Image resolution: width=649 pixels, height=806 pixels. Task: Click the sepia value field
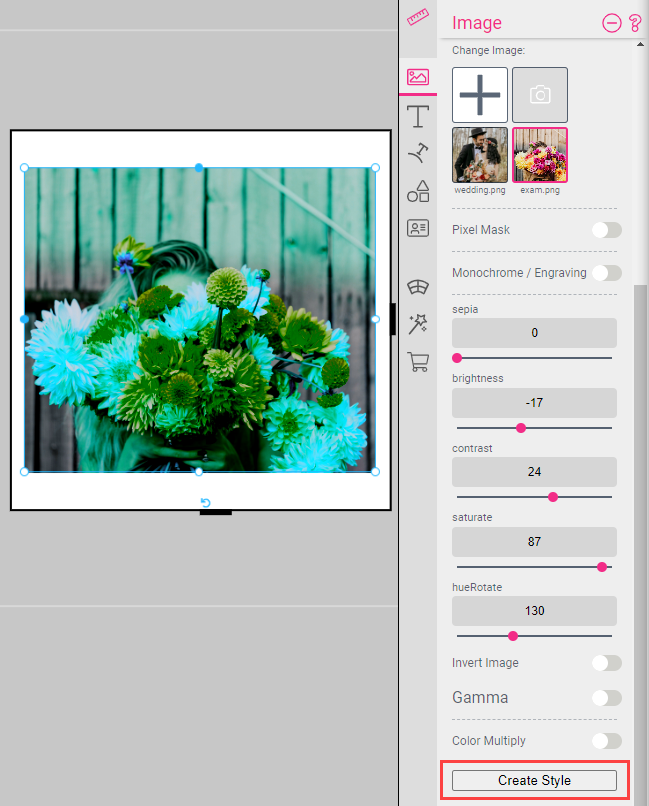pyautogui.click(x=534, y=333)
